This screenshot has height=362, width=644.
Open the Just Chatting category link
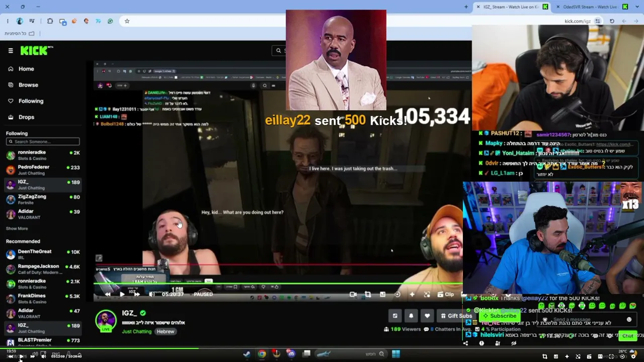(x=136, y=332)
